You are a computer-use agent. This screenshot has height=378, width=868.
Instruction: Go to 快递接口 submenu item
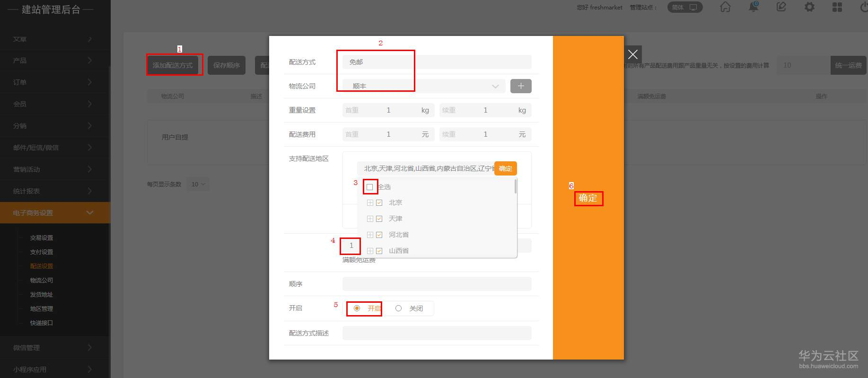click(42, 323)
